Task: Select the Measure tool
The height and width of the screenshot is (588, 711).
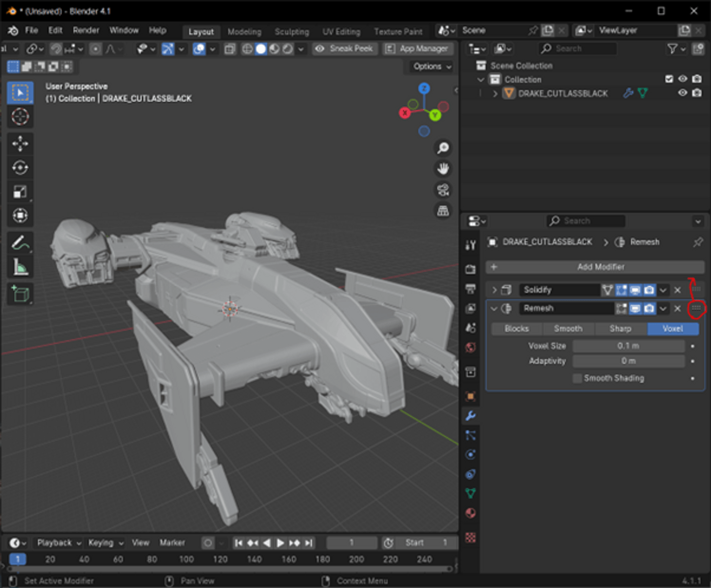Action: point(20,267)
